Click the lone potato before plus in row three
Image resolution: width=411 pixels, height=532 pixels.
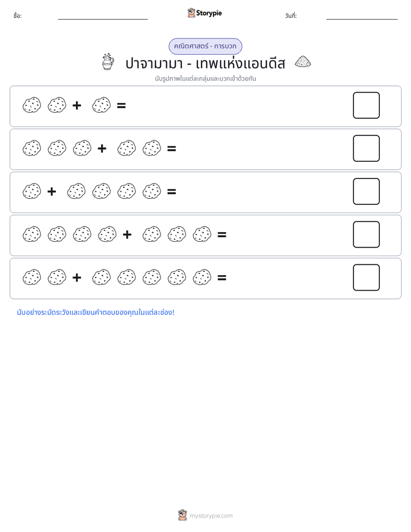[x=32, y=191]
